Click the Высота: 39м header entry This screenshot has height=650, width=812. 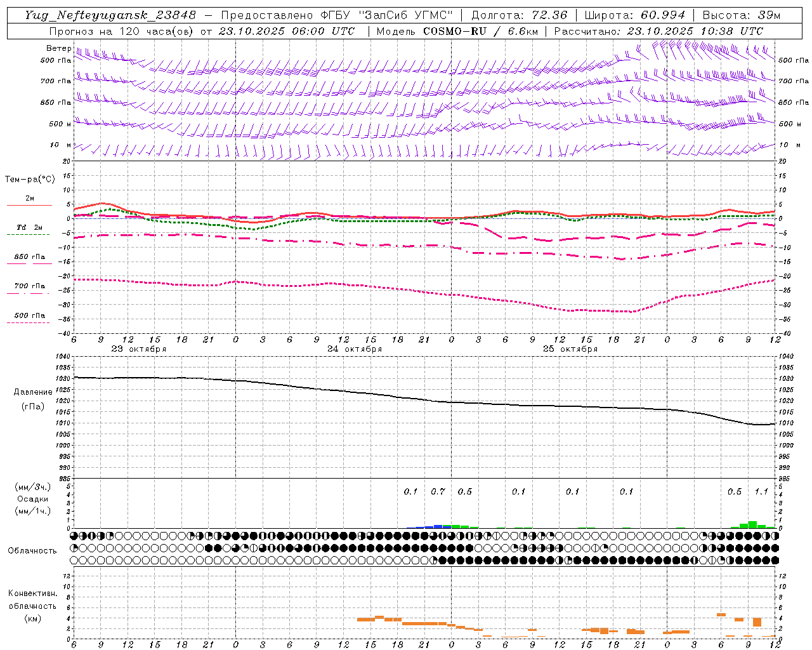pyautogui.click(x=742, y=15)
